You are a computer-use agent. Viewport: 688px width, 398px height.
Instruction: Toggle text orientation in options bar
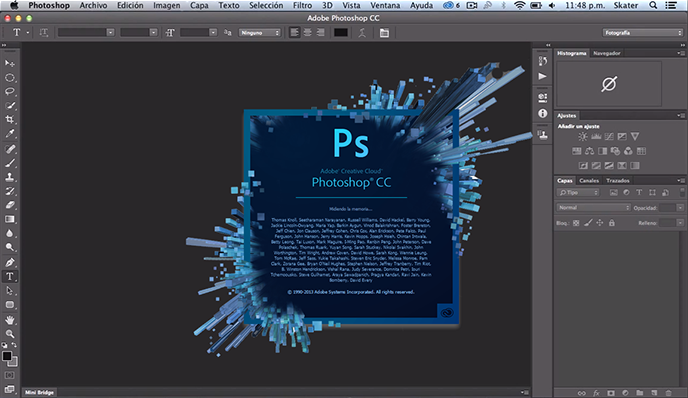click(x=43, y=32)
